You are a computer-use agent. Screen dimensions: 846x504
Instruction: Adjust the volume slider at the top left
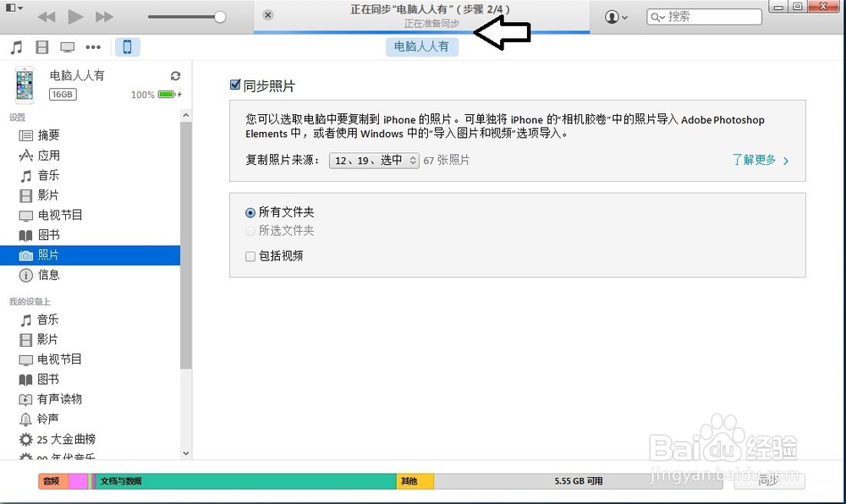point(186,16)
